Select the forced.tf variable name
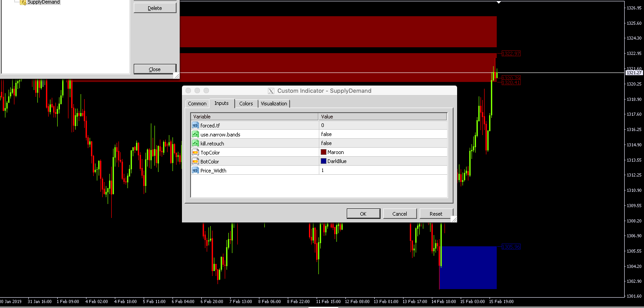 coord(210,125)
